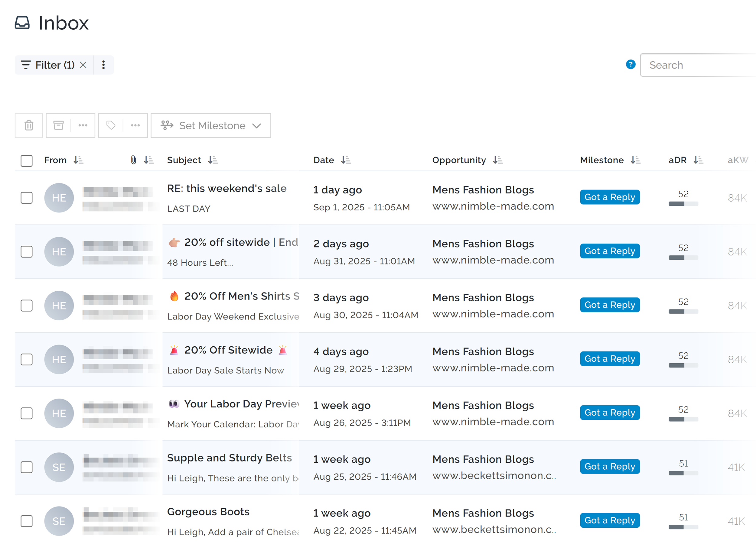The width and height of the screenshot is (756, 544).
Task: Click 'Got a Reply' badge on Aug 31 row
Action: coord(610,251)
